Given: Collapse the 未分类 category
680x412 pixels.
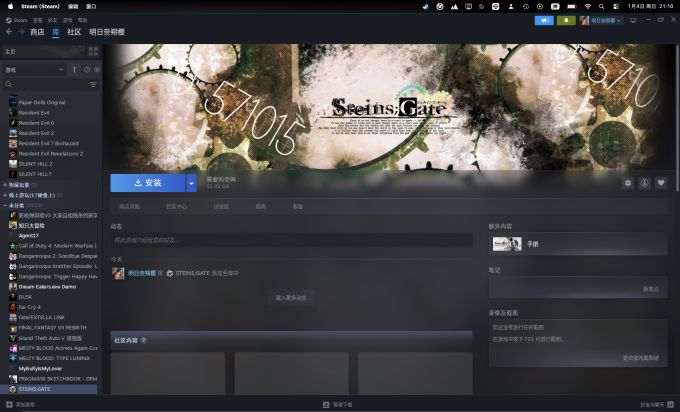Looking at the screenshot, I should tap(5, 205).
